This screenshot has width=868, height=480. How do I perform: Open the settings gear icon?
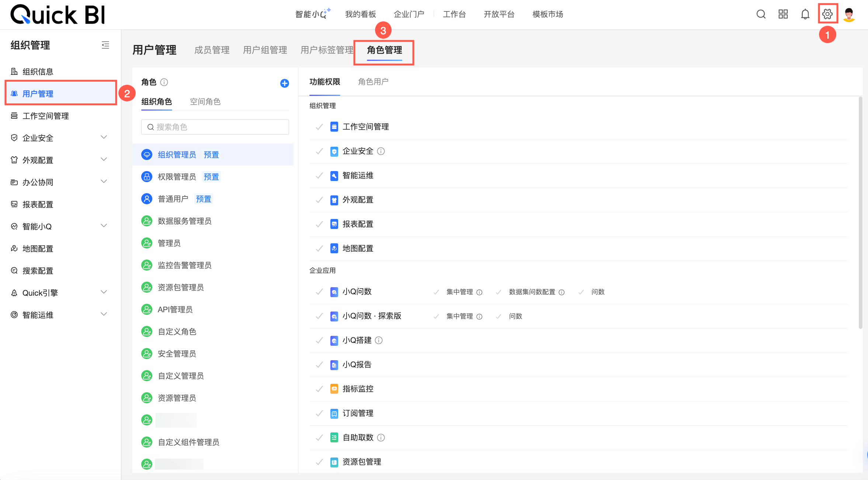(x=827, y=14)
